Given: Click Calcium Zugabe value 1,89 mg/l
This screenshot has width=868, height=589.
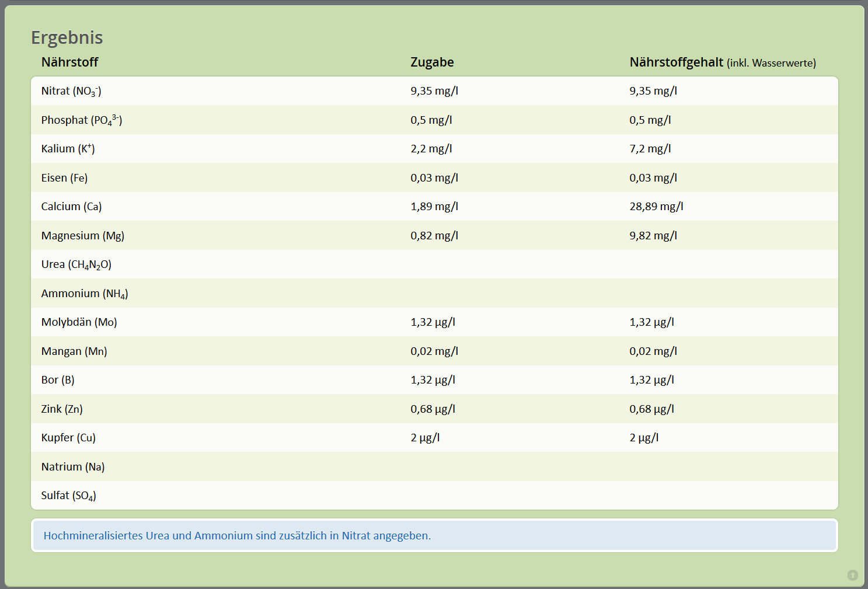Looking at the screenshot, I should coord(434,206).
